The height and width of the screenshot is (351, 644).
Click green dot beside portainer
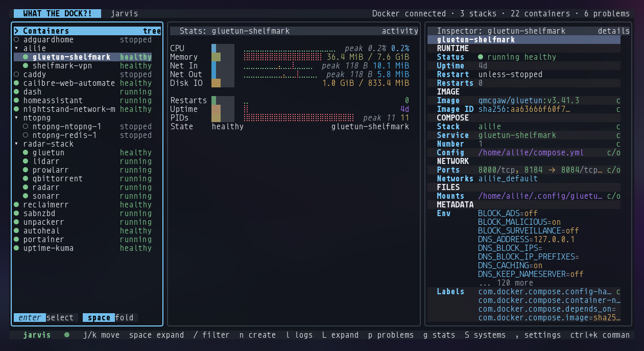[16, 240]
